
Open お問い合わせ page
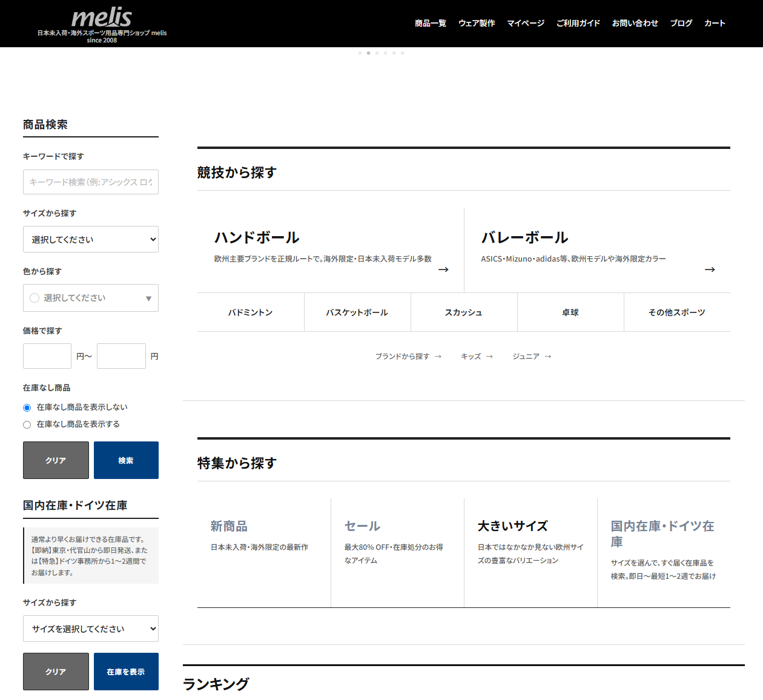(635, 23)
